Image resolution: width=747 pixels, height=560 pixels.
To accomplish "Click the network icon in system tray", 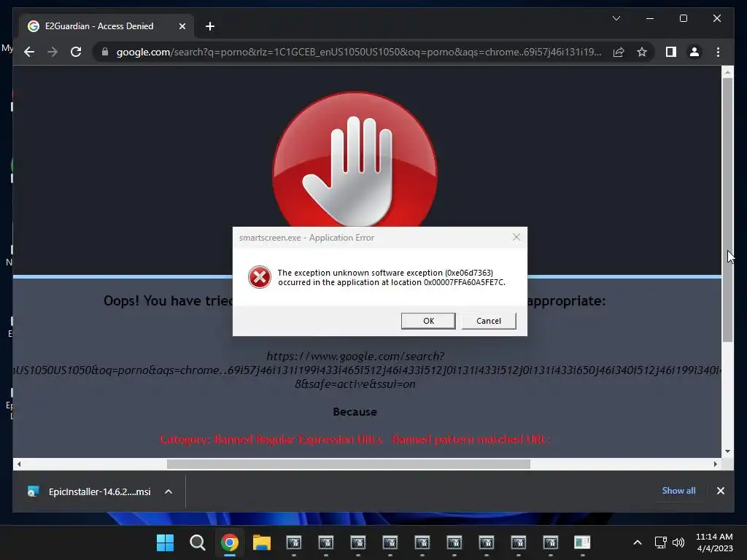I will click(x=660, y=542).
